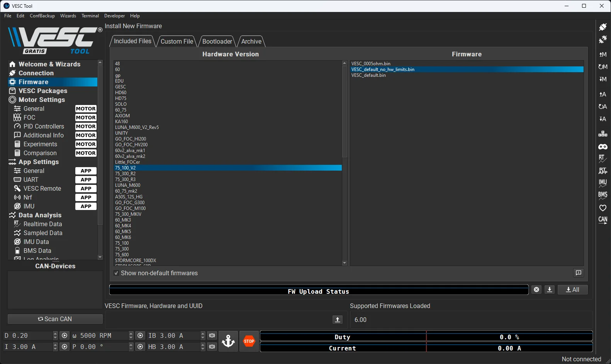
Task: Hit the red STOP button
Action: 249,341
